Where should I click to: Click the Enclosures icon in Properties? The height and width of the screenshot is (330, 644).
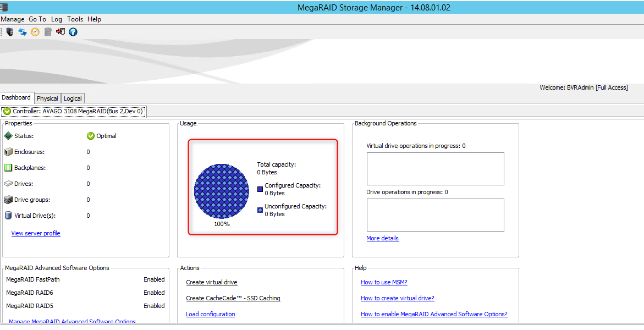[8, 152]
